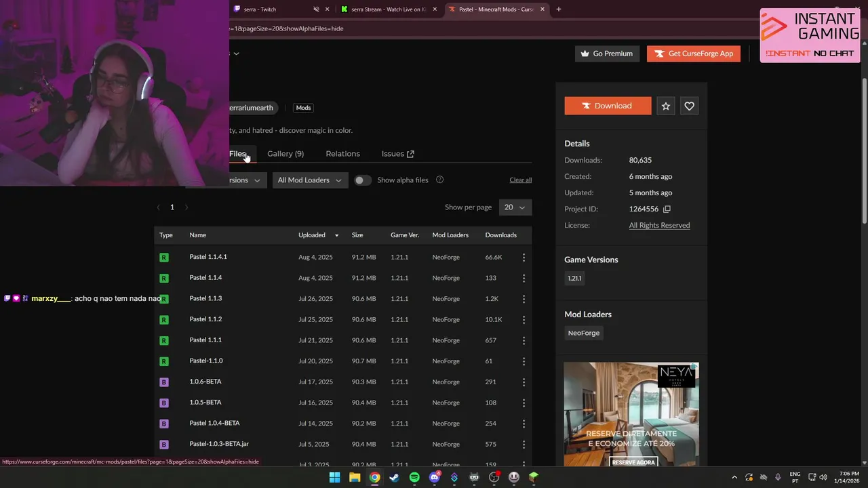Screen dimensions: 868x488
Task: Open options menu for Pastel 1.0.4-BETA
Action: click(524, 424)
